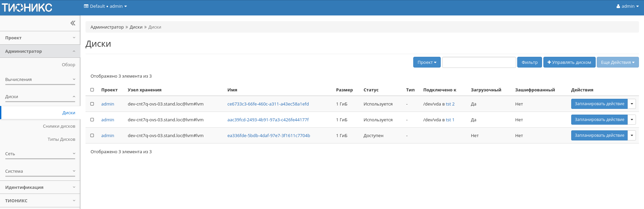The height and width of the screenshot is (209, 644).
Task: Open the tst 2 instance link
Action: click(450, 104)
